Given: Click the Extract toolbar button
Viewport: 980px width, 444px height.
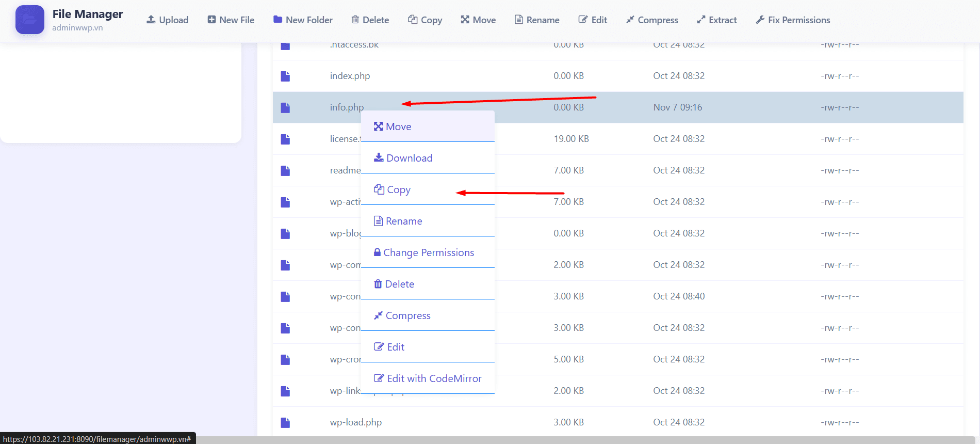Looking at the screenshot, I should tap(716, 20).
